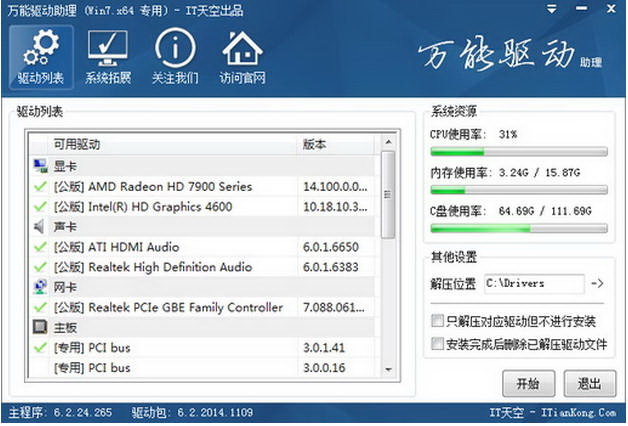628x426 pixels.
Task: Click the CPU使用率 progress bar
Action: point(517,153)
